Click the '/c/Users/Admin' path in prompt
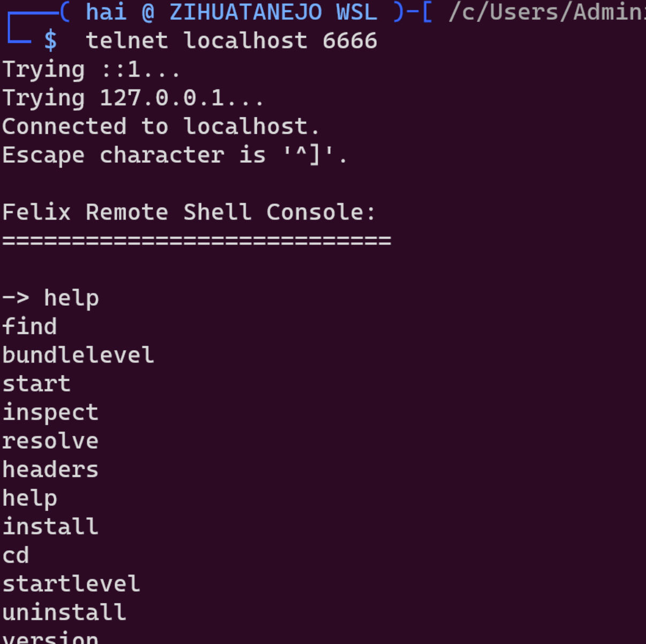This screenshot has height=644, width=646. tap(547, 12)
